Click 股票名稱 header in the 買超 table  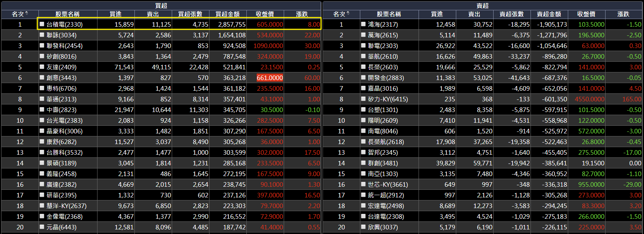pyautogui.click(x=67, y=14)
